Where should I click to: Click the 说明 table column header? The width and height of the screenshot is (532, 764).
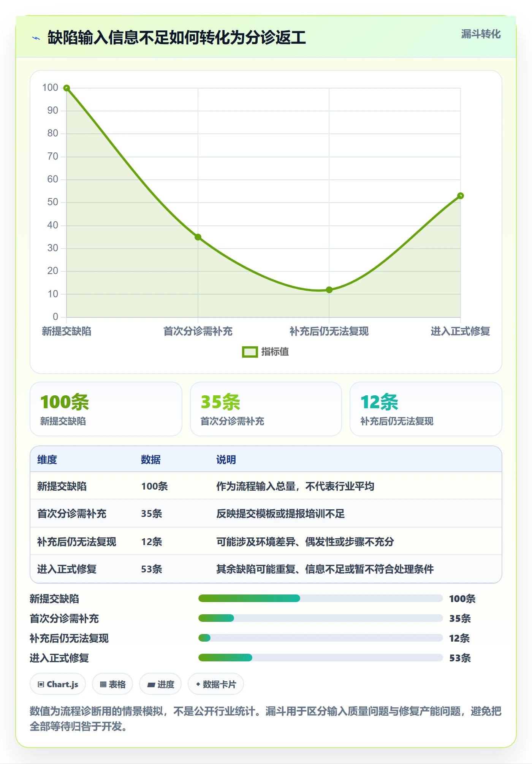(226, 460)
